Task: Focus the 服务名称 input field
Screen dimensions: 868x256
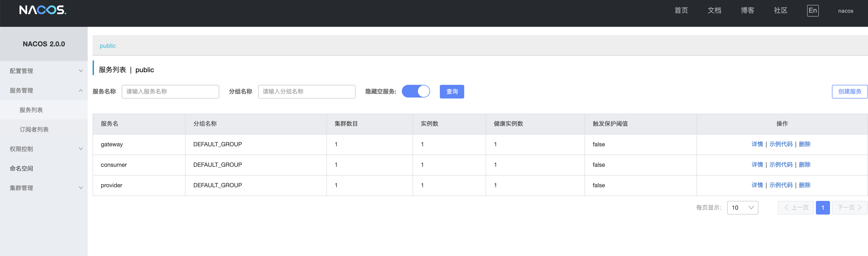Action: point(170,91)
